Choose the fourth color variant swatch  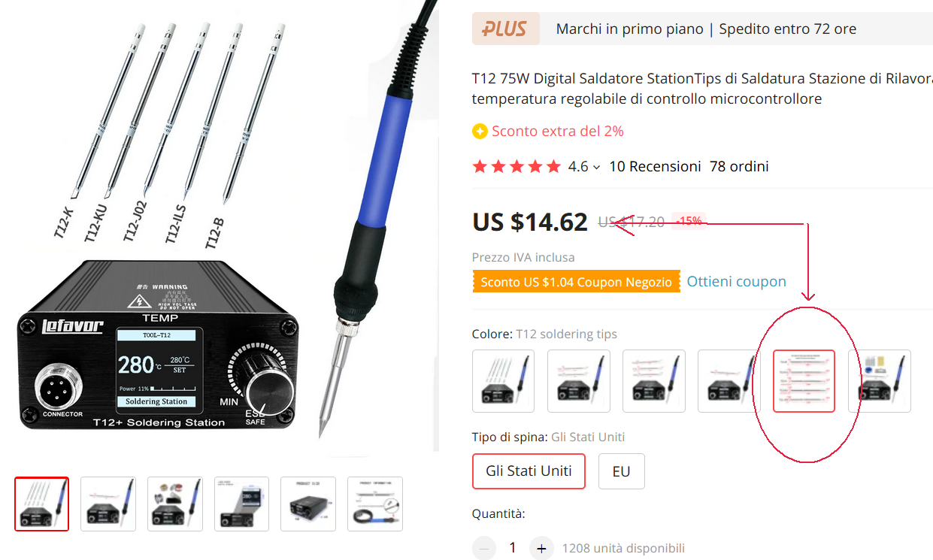point(729,381)
